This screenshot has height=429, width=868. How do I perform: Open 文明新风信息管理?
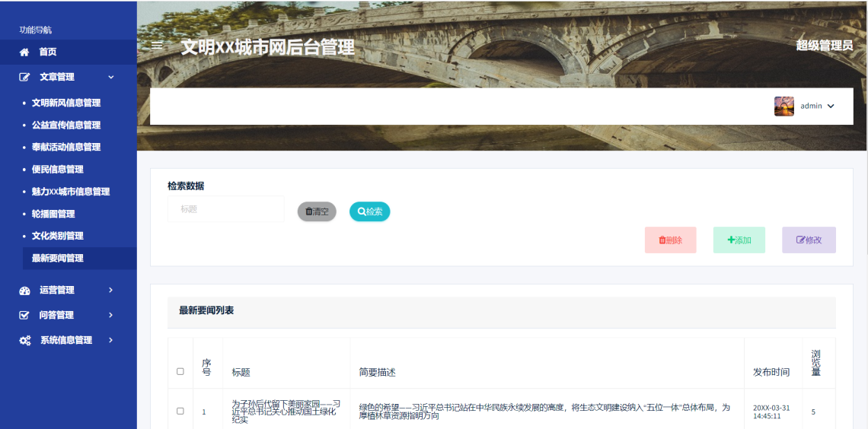click(x=66, y=103)
